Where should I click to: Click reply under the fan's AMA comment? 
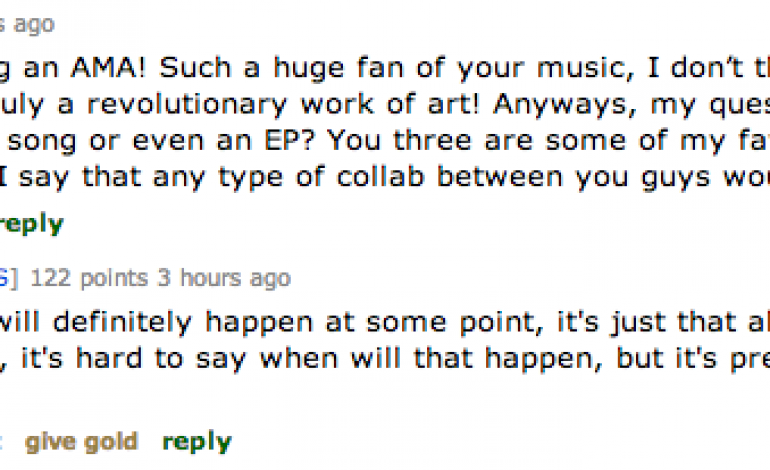click(x=30, y=223)
